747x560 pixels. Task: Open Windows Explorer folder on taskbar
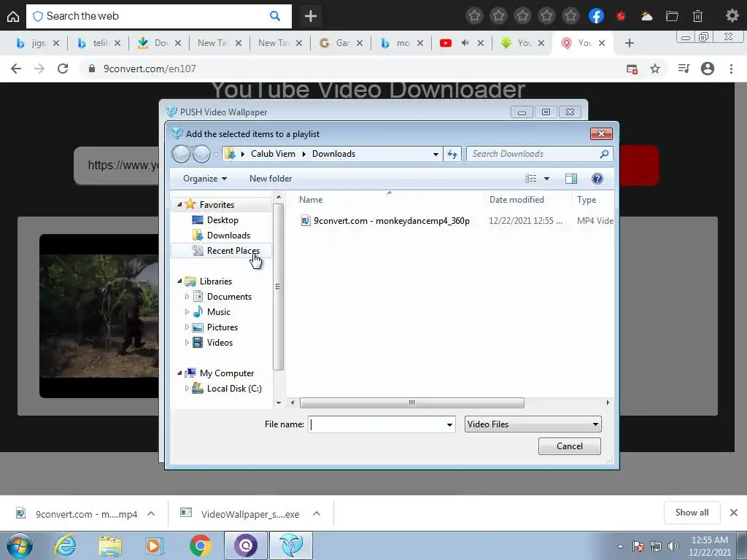point(110,545)
